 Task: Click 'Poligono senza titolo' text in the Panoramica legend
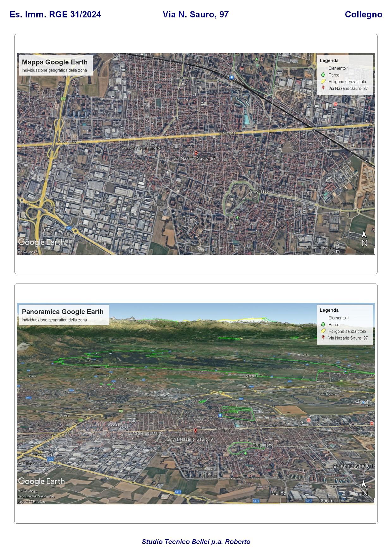[x=347, y=331]
